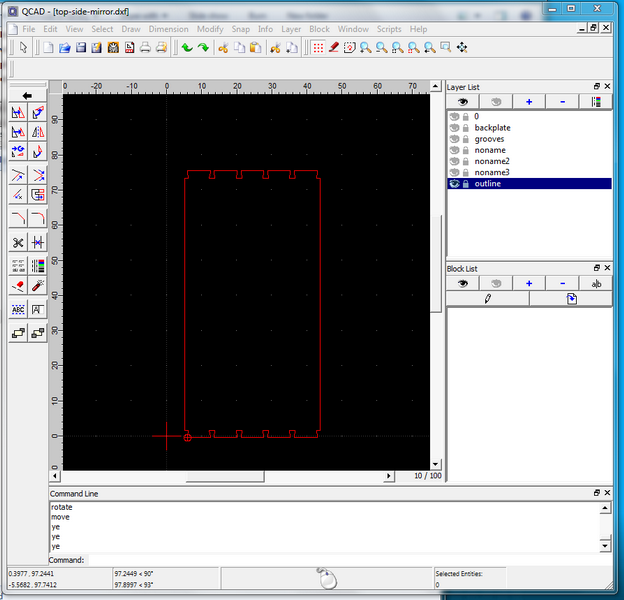This screenshot has height=600, width=624.
Task: Select the Explode tool
Action: [x=37, y=286]
